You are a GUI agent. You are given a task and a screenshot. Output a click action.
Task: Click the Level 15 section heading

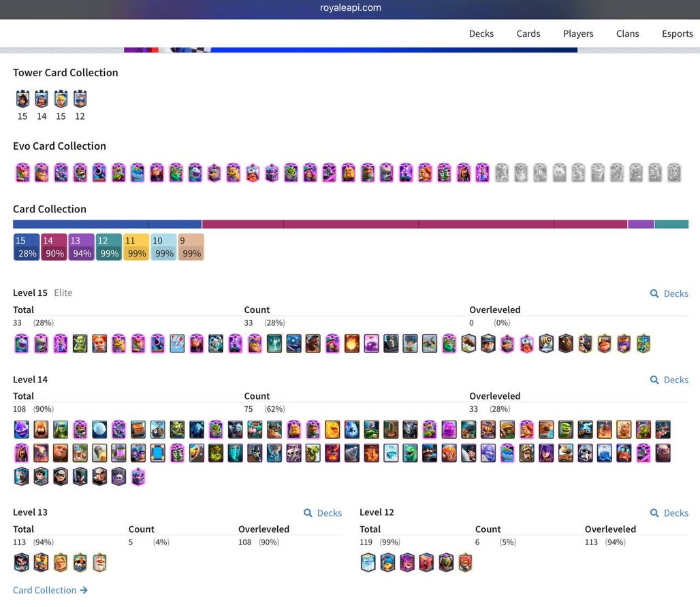tap(30, 293)
